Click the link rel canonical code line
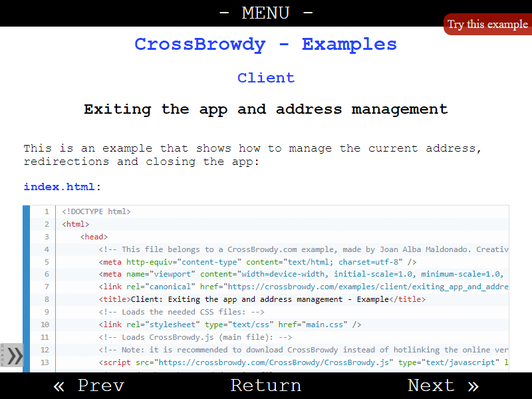This screenshot has height=399, width=532. 303,287
